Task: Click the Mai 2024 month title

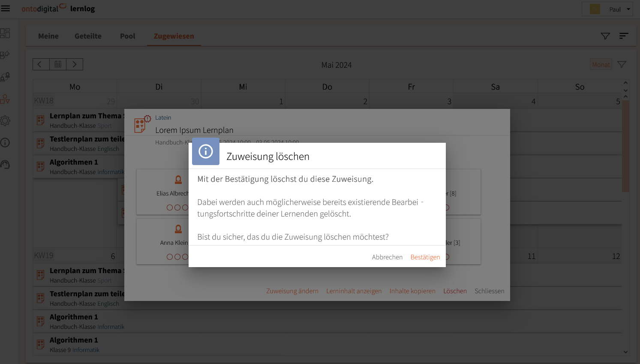Action: 337,65
